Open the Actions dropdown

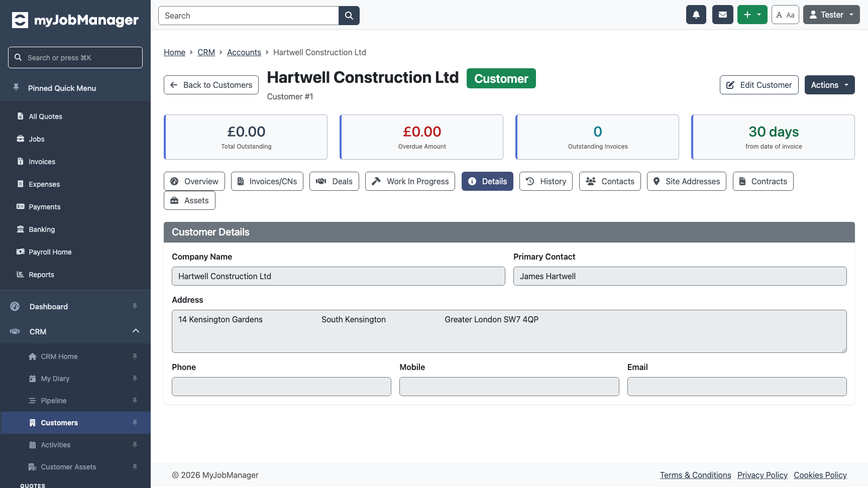point(830,85)
